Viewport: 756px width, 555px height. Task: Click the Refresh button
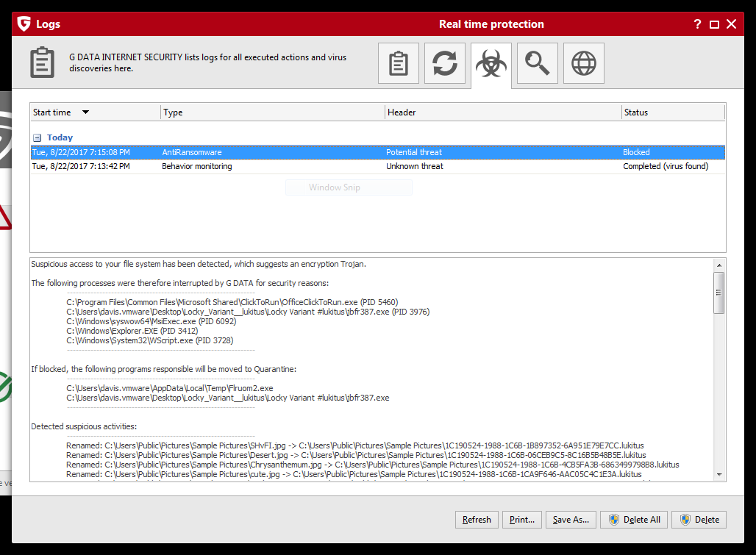coord(477,520)
